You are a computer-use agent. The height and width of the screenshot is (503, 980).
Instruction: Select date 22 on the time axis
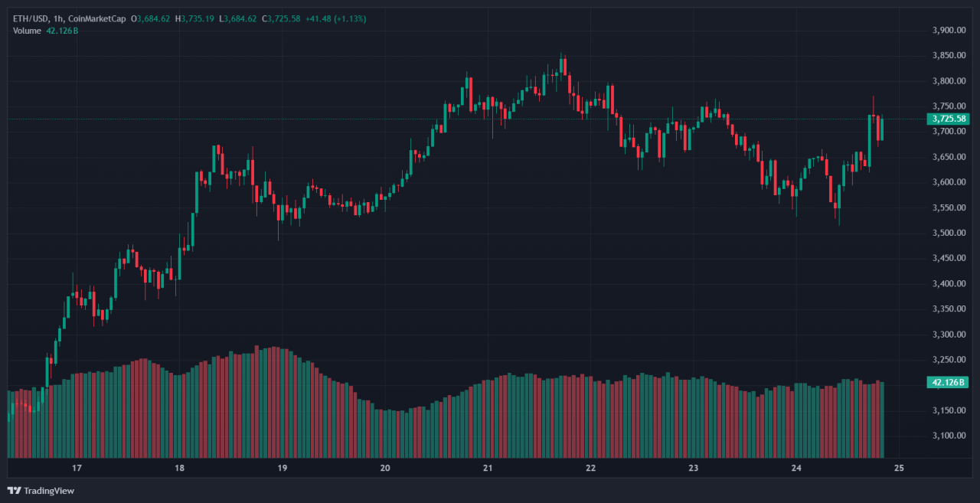tap(590, 468)
